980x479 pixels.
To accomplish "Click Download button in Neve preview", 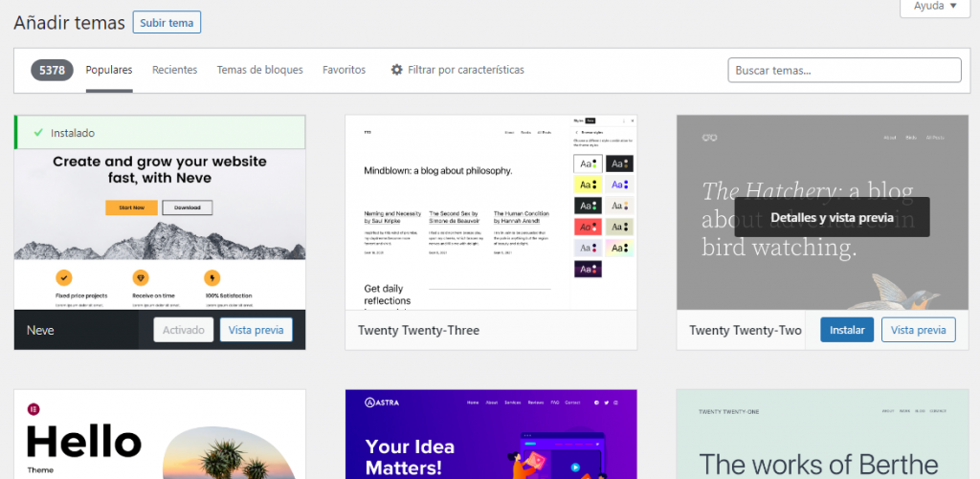I will pos(188,207).
